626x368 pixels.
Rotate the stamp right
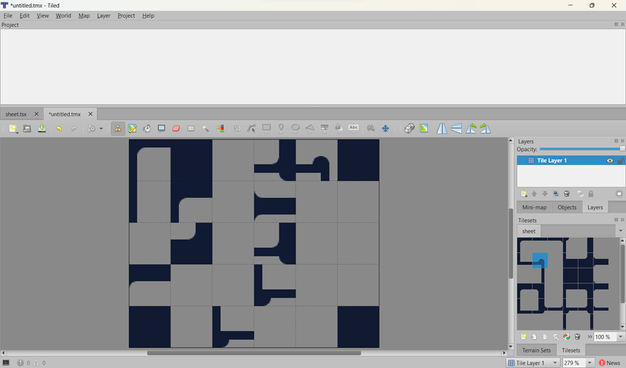(485, 129)
